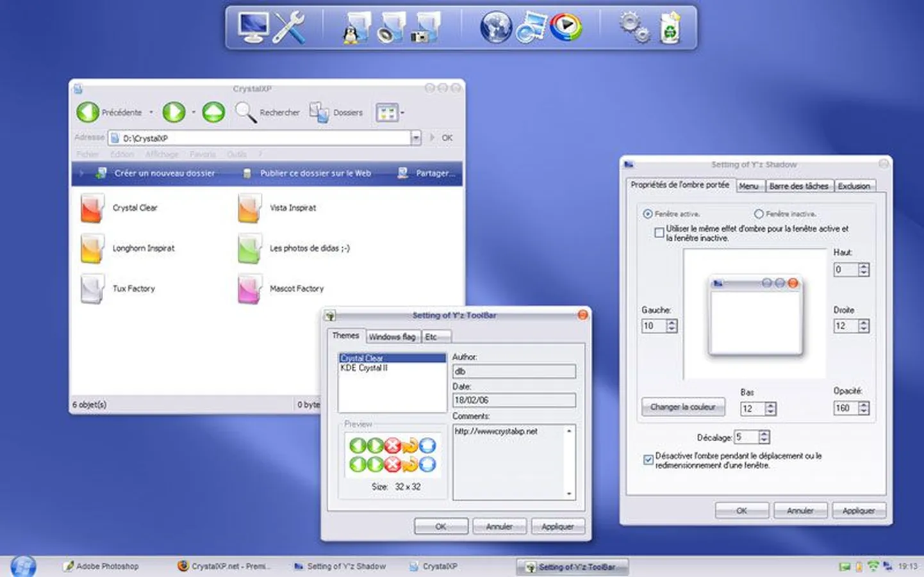
Task: Launch the colorful media player dock icon
Action: click(566, 28)
